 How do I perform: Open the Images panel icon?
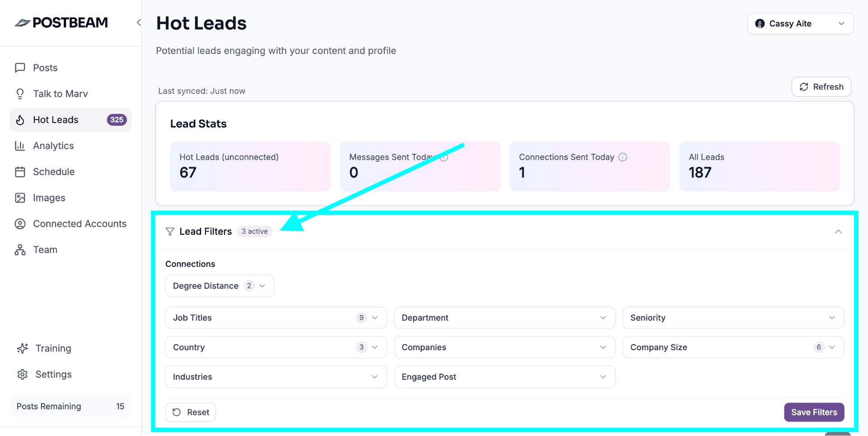[20, 198]
